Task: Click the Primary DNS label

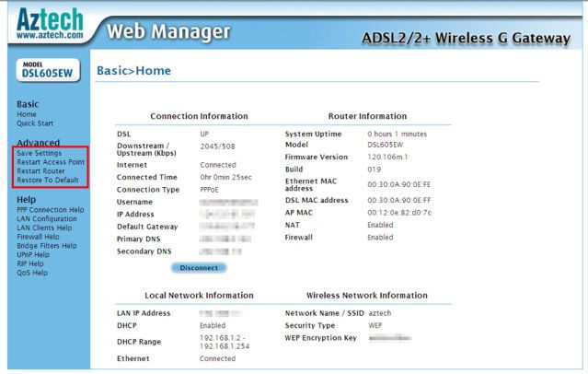Action: 138,240
